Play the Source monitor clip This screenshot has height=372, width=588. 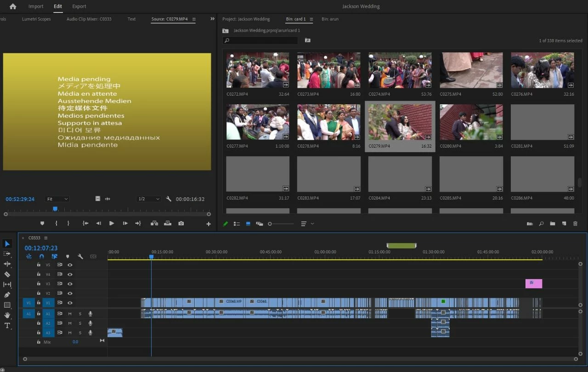click(112, 223)
